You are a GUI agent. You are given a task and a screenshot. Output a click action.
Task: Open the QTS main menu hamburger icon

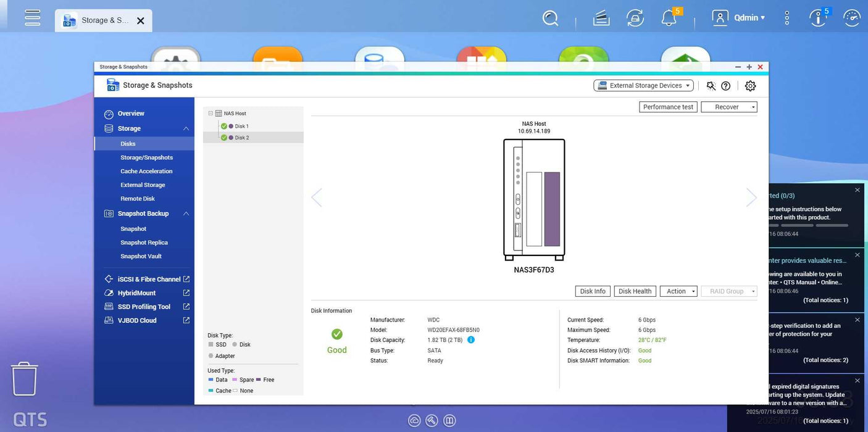pyautogui.click(x=33, y=17)
